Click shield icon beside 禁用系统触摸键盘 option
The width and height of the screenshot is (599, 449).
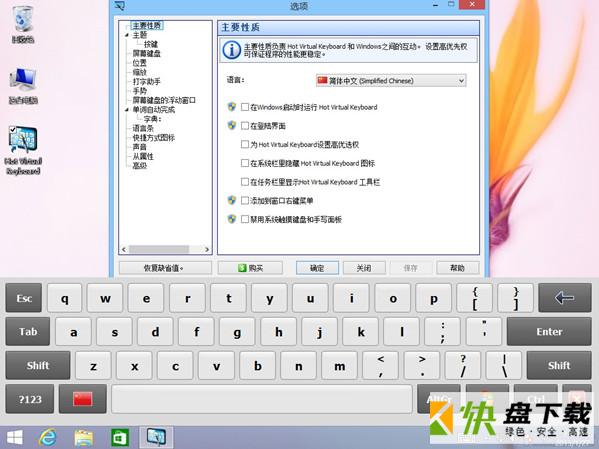232,219
